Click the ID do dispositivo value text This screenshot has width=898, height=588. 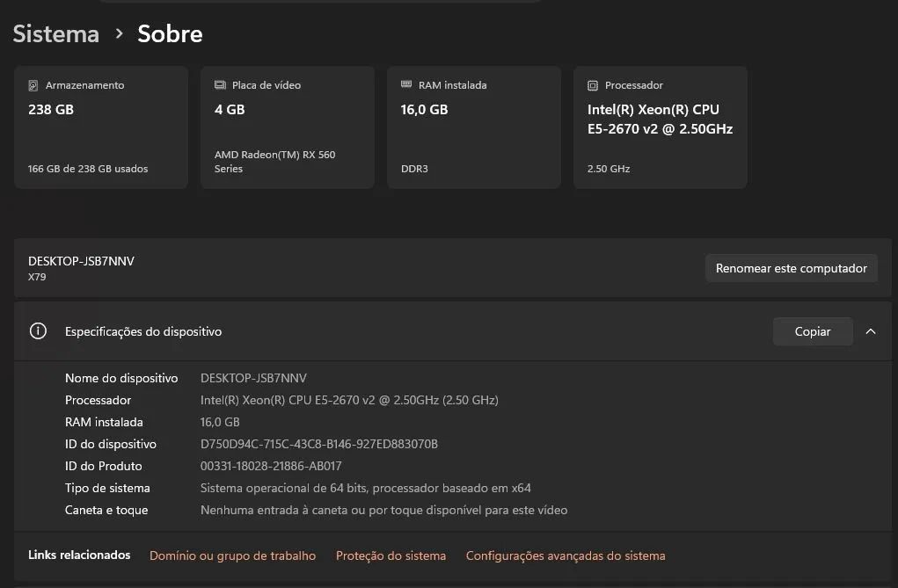click(319, 444)
